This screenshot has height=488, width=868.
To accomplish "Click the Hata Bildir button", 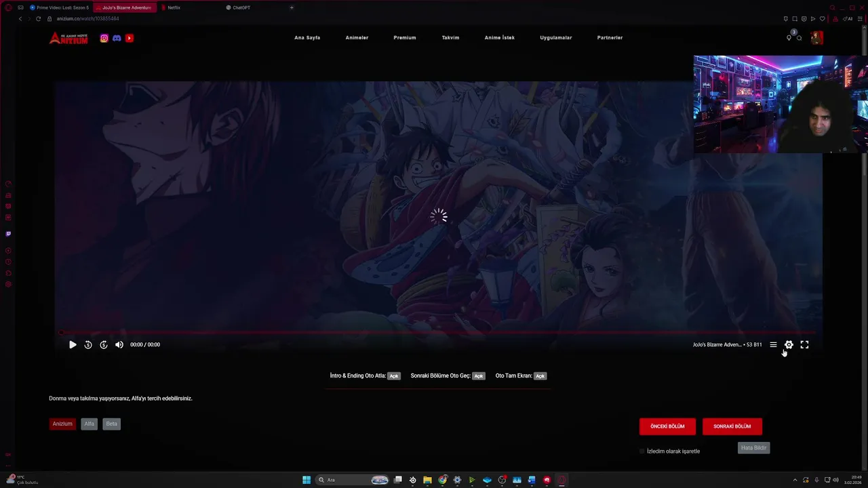I will 753,448.
